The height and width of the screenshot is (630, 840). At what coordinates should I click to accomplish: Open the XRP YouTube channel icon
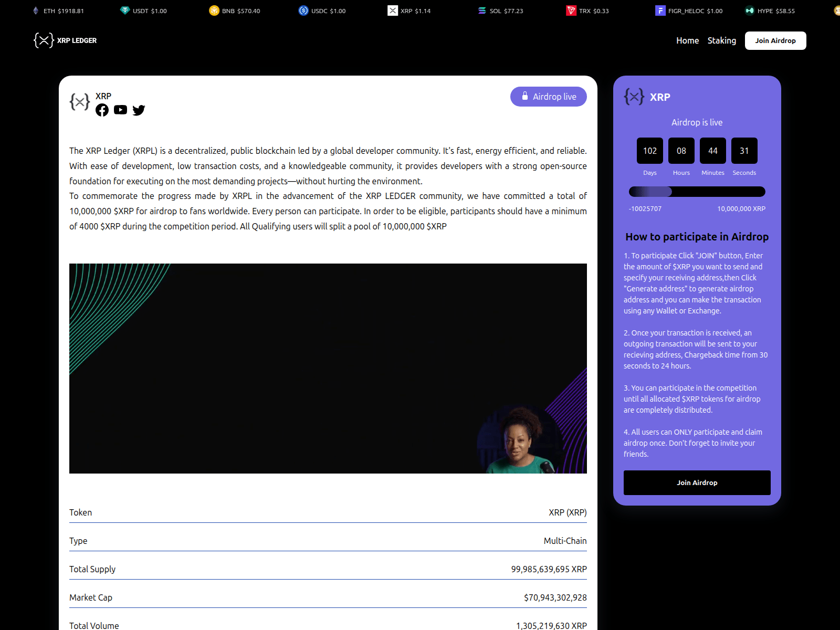120,110
